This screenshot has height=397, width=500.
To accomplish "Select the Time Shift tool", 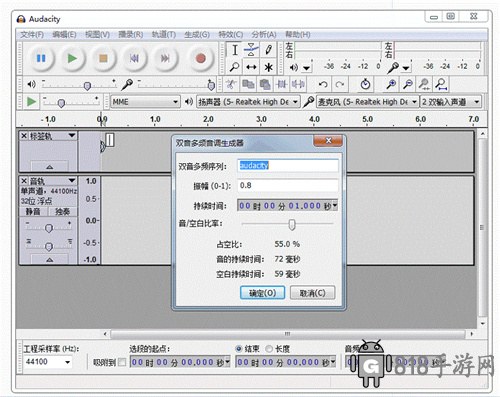I will pyautogui.click(x=251, y=67).
